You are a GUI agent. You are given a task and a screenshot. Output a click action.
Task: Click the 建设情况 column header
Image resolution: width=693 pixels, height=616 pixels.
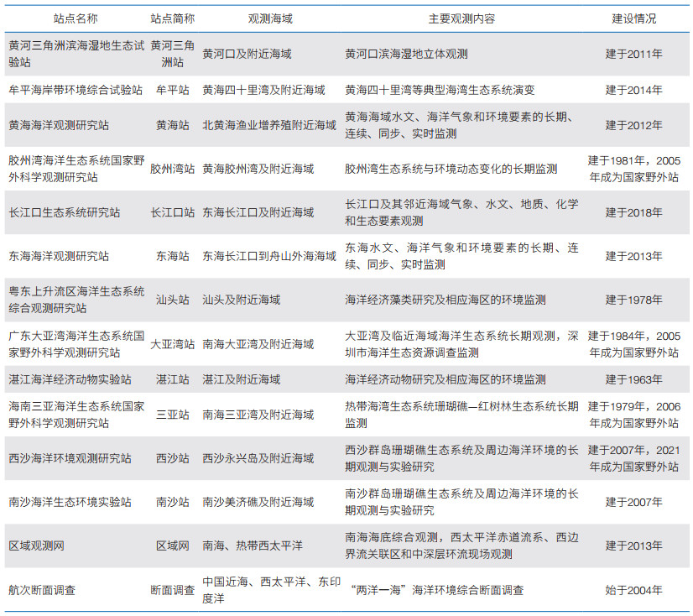[x=633, y=18]
